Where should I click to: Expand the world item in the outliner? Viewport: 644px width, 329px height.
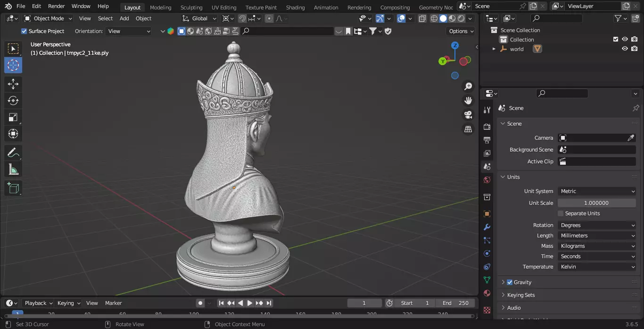(494, 49)
